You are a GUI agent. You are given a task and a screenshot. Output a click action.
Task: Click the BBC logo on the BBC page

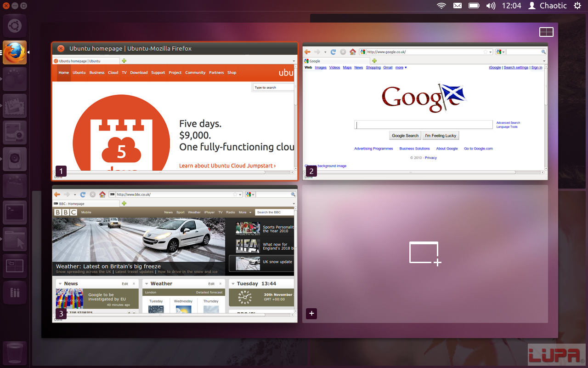point(66,212)
